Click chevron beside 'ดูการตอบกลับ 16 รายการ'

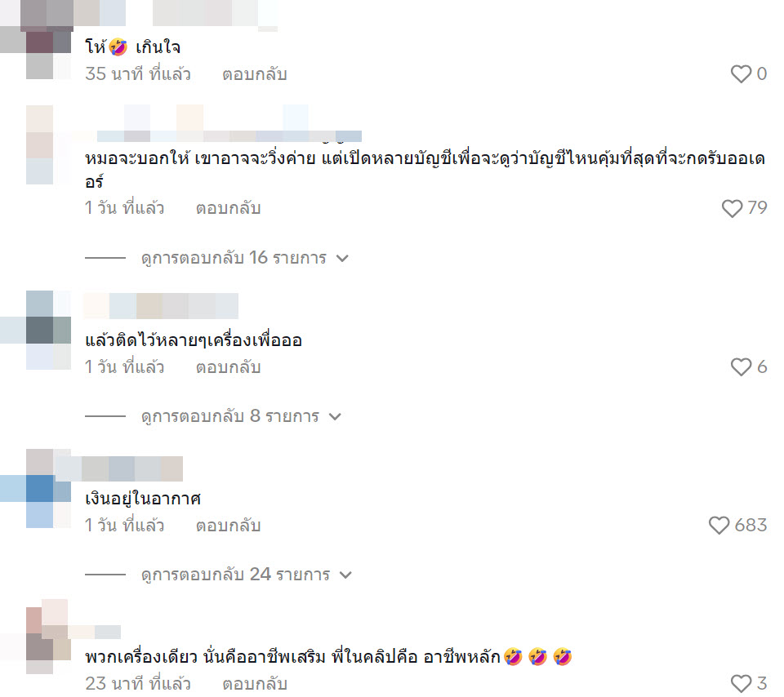[x=342, y=259]
